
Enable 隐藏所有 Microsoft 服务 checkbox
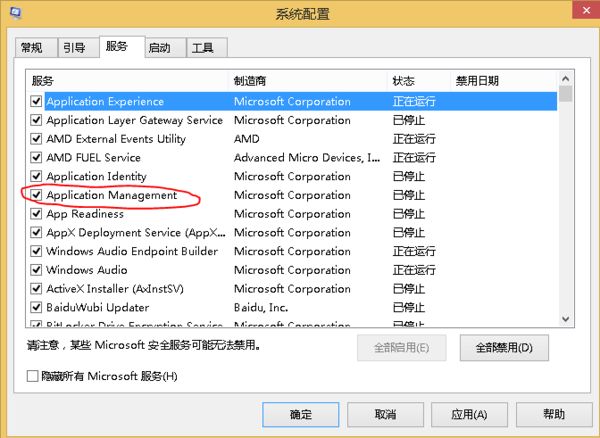tap(33, 376)
